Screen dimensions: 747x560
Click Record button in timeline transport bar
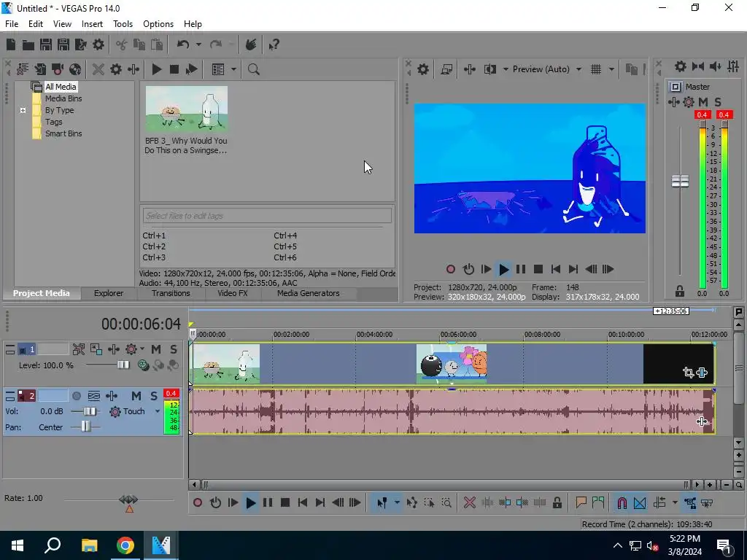point(198,503)
